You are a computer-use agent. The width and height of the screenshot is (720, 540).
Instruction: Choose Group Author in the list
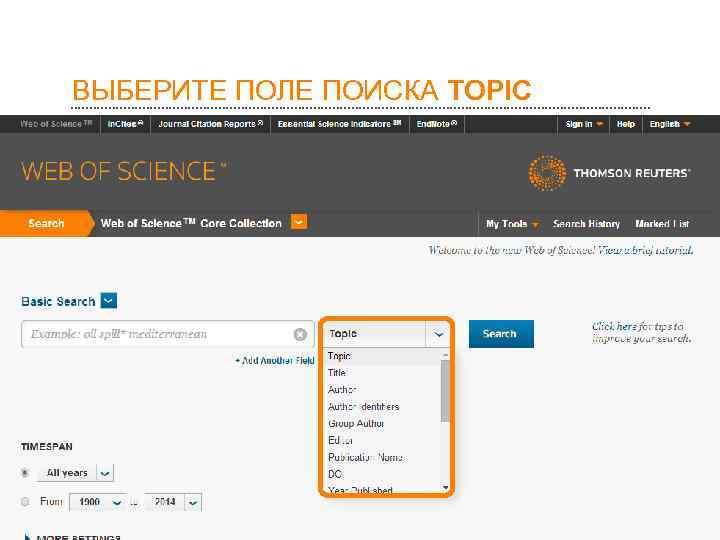tap(383, 424)
